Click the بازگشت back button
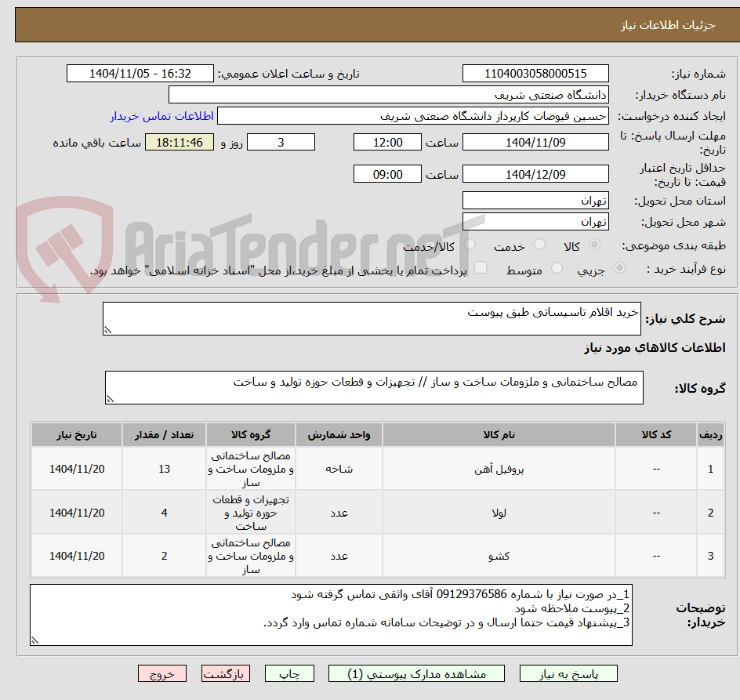Screen dimensions: 740x700 [x=226, y=673]
